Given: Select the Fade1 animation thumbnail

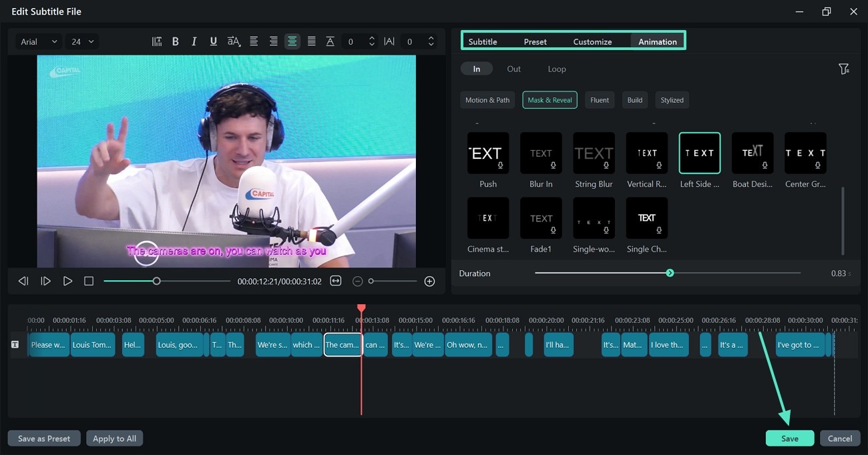Looking at the screenshot, I should click(541, 218).
